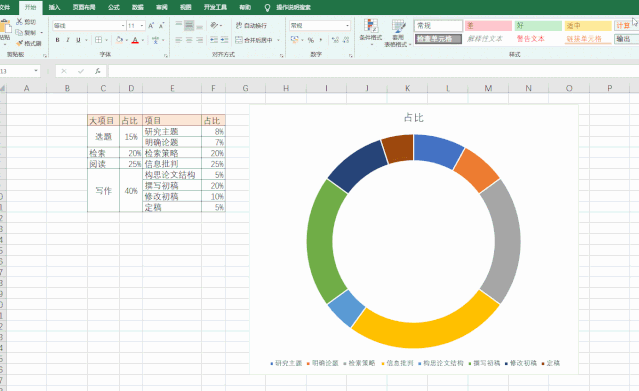Increase font size with larger A icon
639x391 pixels.
[x=151, y=26]
